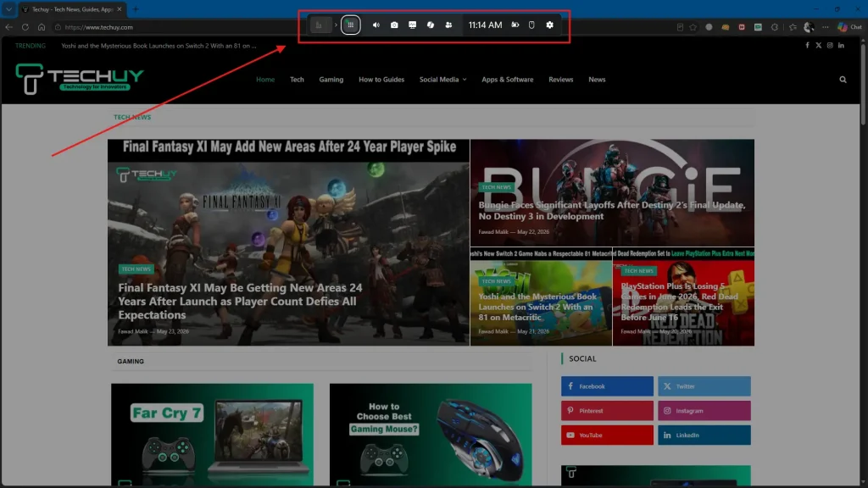Select Tech in the site navigation
This screenshot has width=868, height=488.
pos(297,80)
